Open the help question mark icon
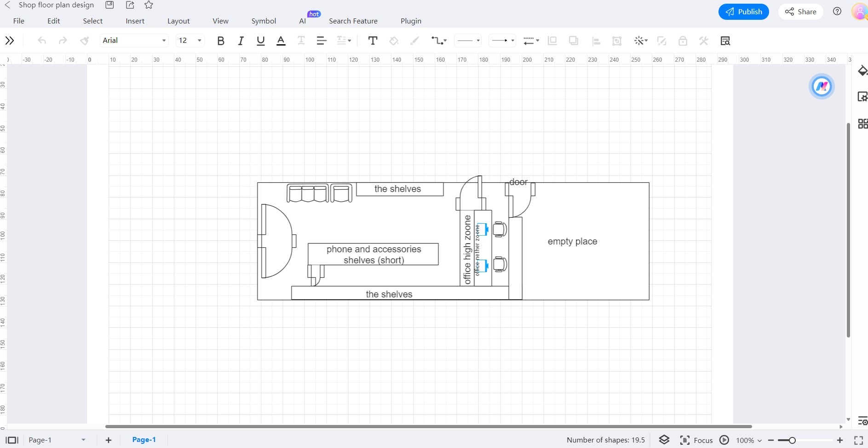This screenshot has width=868, height=448. [x=837, y=12]
